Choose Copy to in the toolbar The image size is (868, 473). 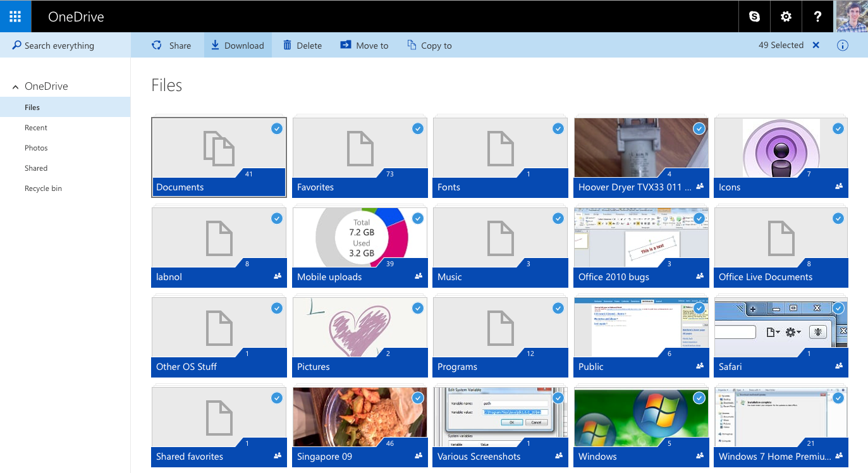(429, 46)
